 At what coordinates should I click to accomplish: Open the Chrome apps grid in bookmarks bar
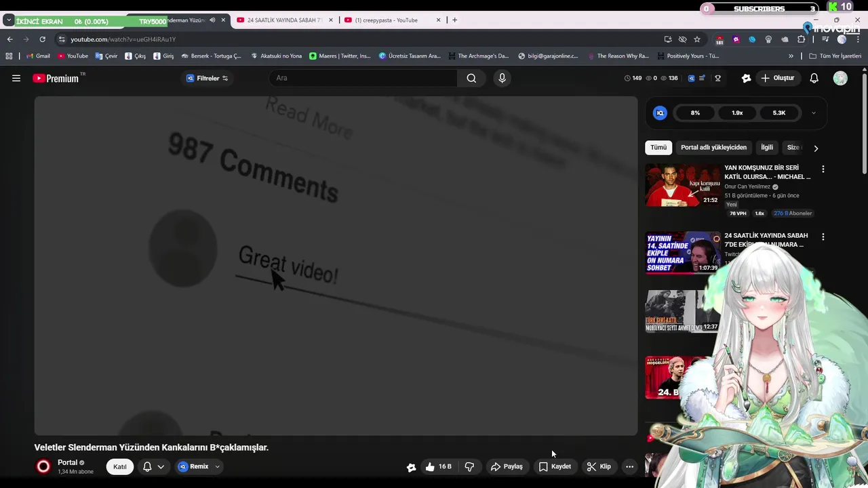(9, 56)
